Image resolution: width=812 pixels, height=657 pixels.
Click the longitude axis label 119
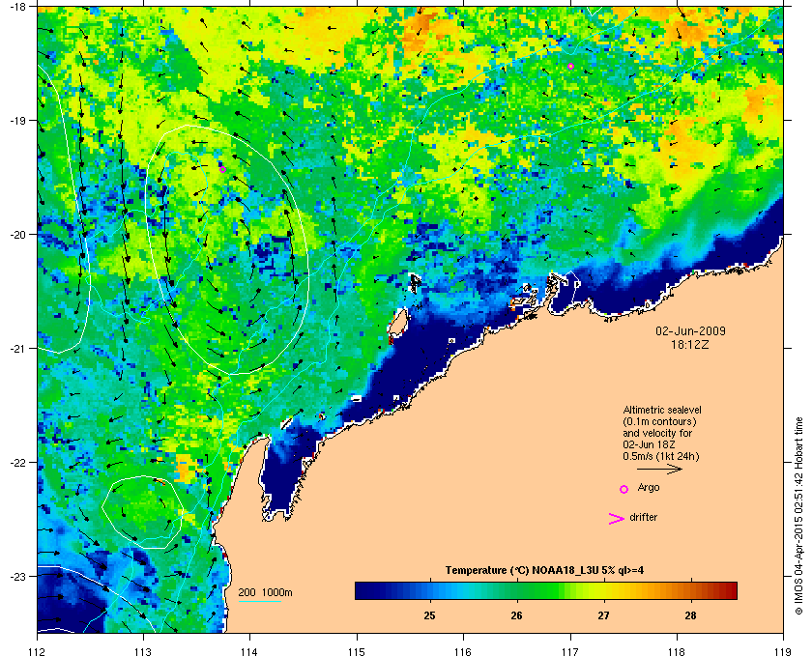tap(783, 652)
